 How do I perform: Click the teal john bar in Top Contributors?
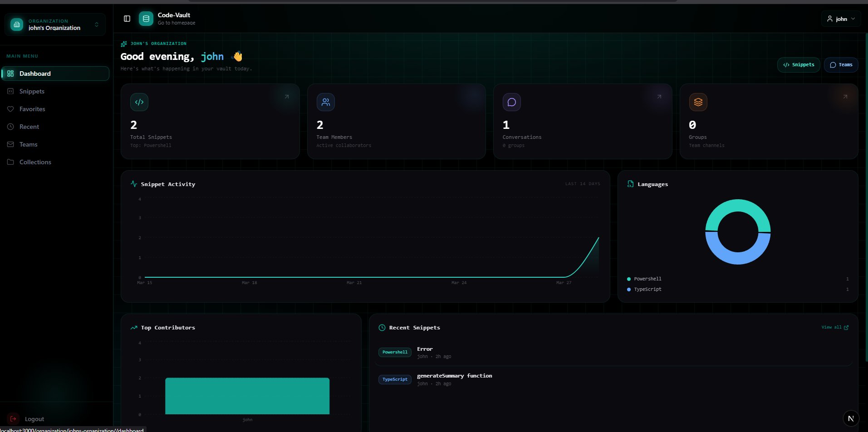point(247,396)
